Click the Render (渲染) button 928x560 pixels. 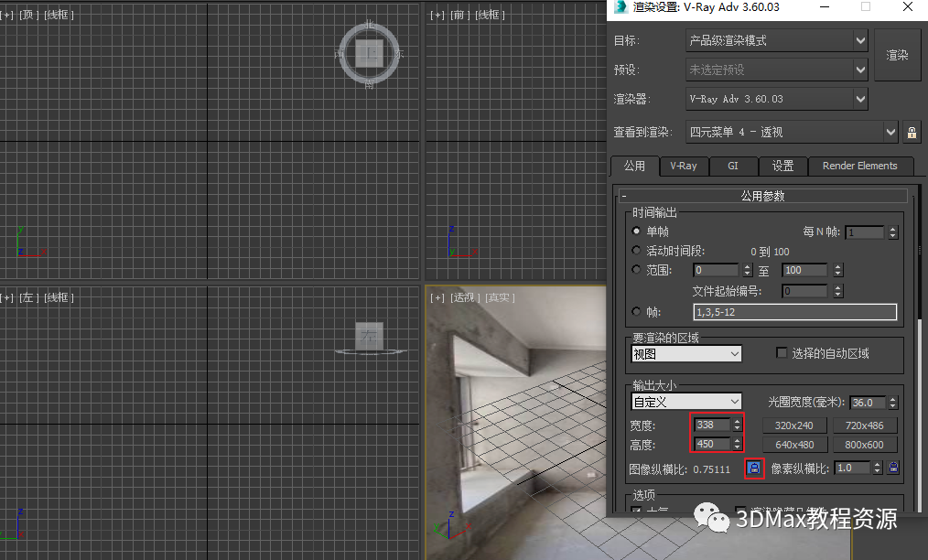897,55
